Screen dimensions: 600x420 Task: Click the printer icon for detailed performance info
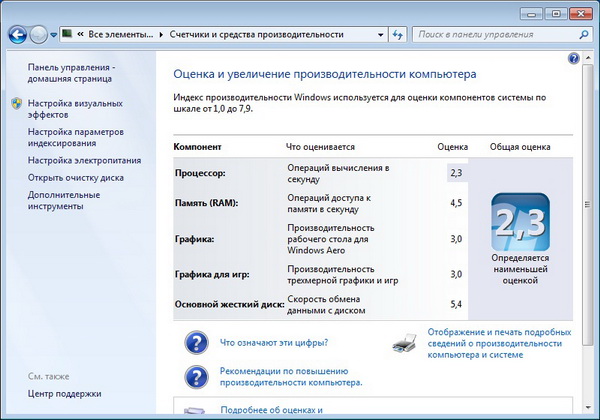coord(405,343)
